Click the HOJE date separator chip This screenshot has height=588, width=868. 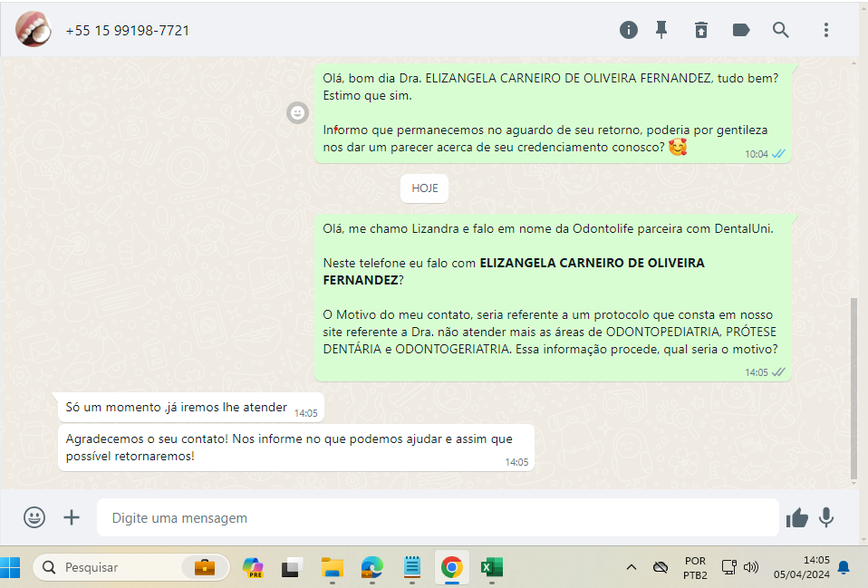pyautogui.click(x=425, y=188)
